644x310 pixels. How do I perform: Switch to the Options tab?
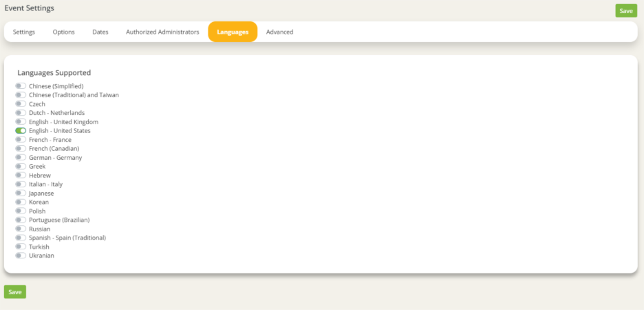pos(64,32)
